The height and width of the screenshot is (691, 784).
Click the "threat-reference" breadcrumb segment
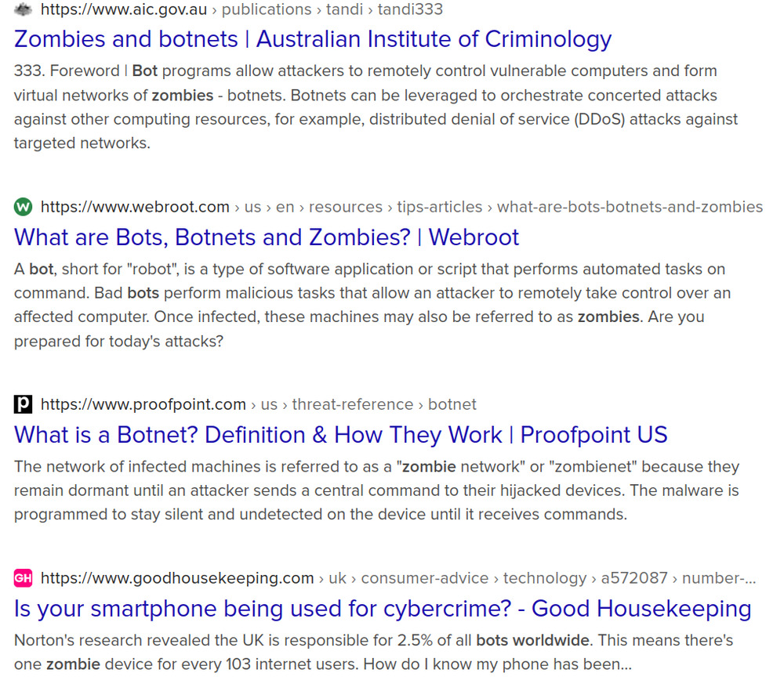tap(350, 404)
